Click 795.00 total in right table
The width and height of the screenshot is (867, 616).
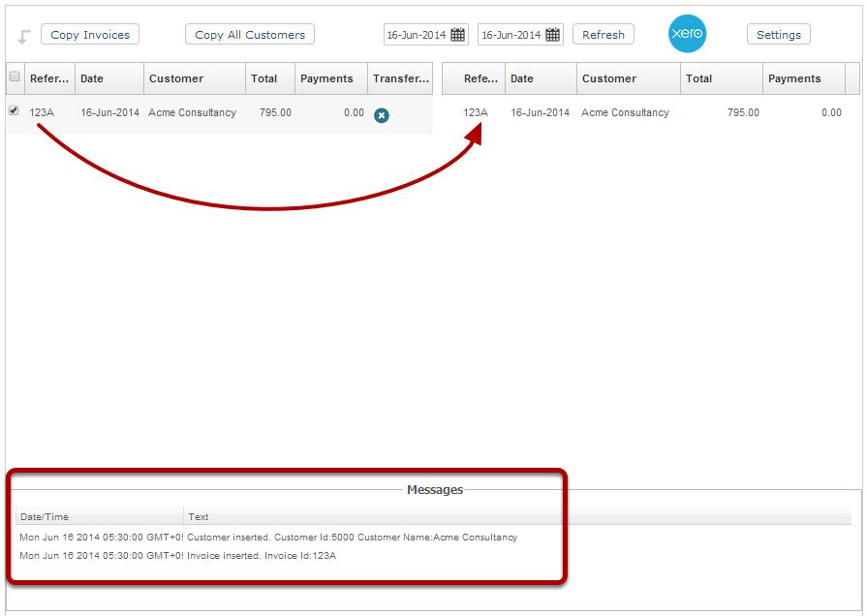(743, 112)
